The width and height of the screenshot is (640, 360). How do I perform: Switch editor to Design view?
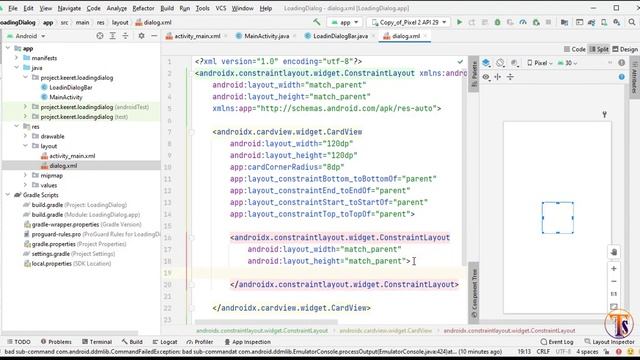coord(625,49)
